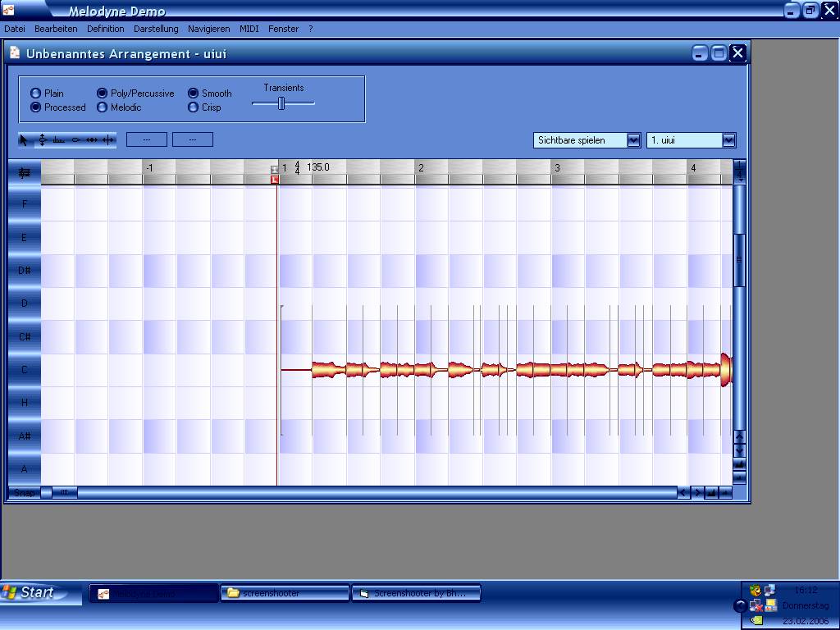Switch to Melodyne Demo taskbar button

(153, 593)
